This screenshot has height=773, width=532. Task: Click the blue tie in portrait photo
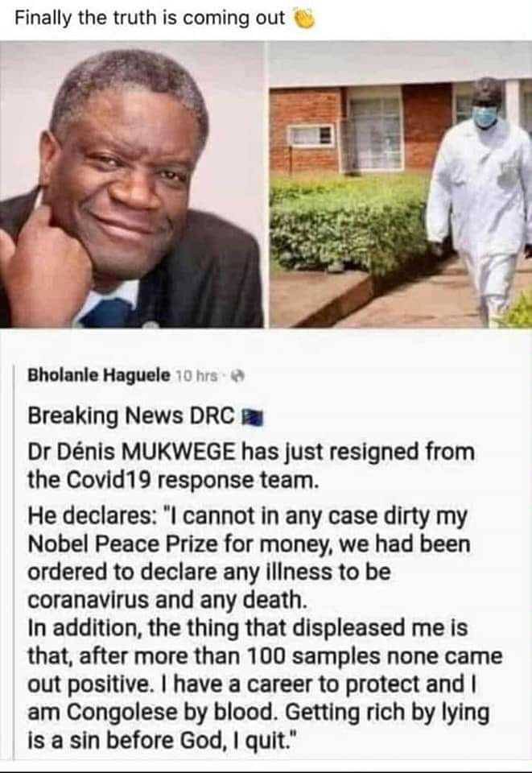click(x=106, y=312)
